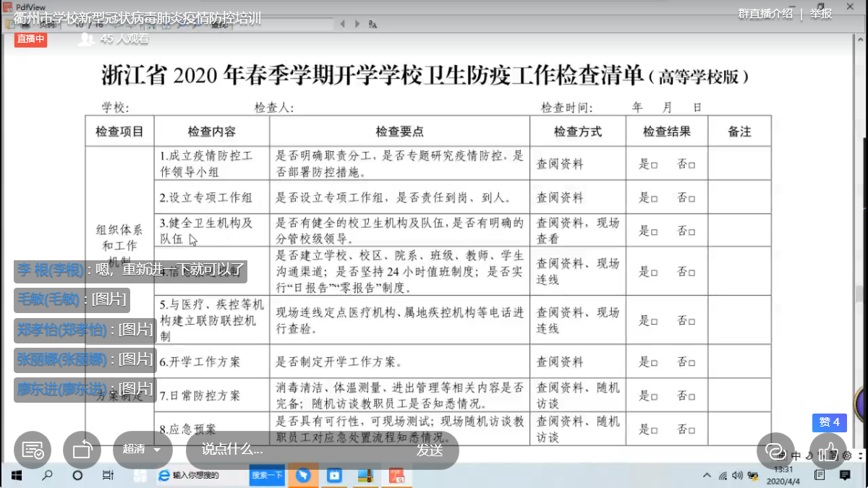Open the Action Center notification icon
Viewport: 868px width, 488px height.
point(819,475)
